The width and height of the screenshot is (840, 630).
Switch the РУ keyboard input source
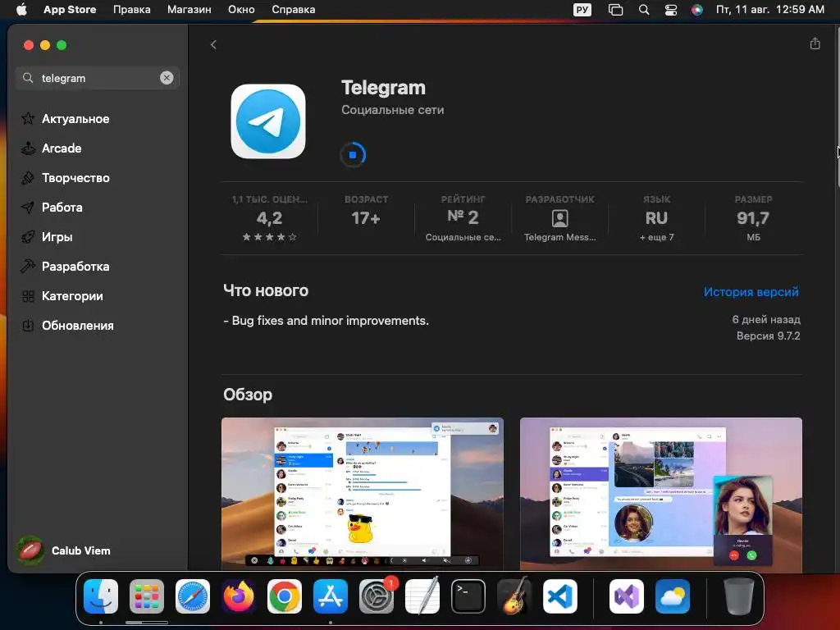click(582, 10)
